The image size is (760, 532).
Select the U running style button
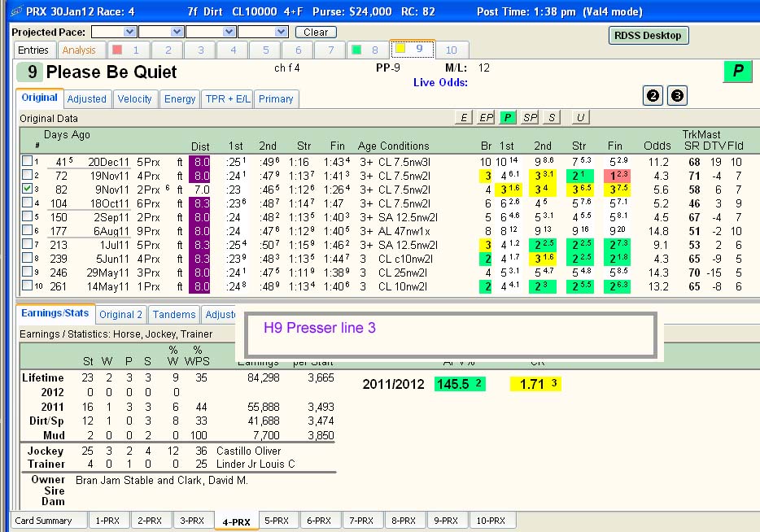point(581,117)
